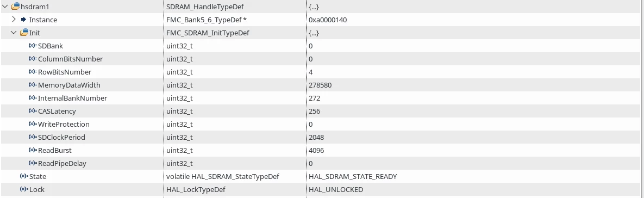
Task: Select the RowBitsNumber row
Action: pos(322,72)
